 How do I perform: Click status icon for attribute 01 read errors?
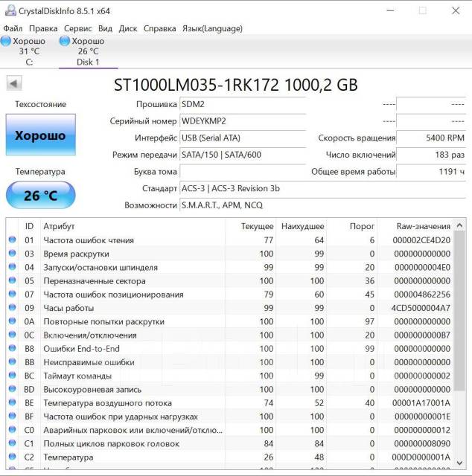[12, 240]
